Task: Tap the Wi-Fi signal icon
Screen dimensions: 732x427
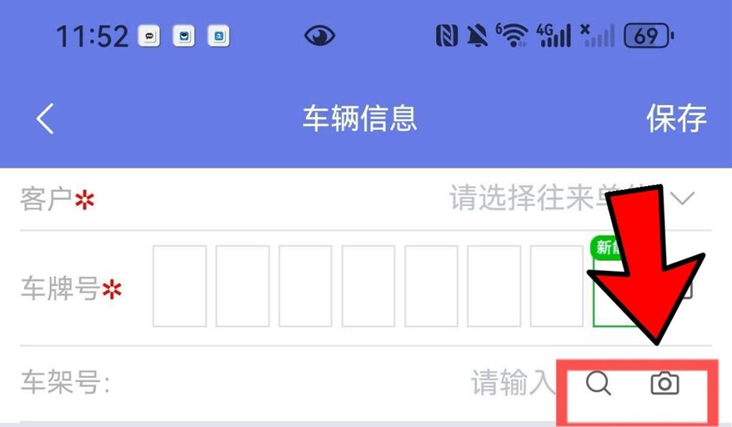Action: pyautogui.click(x=512, y=35)
